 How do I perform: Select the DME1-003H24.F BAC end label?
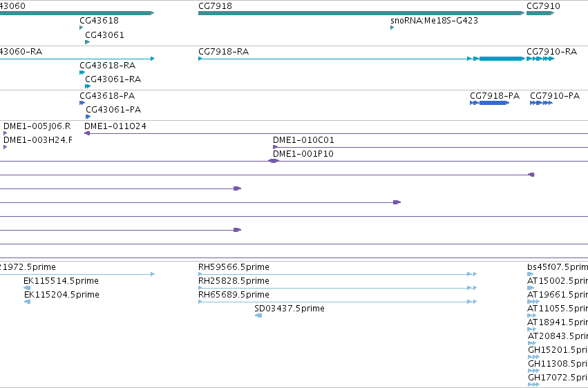(x=37, y=139)
